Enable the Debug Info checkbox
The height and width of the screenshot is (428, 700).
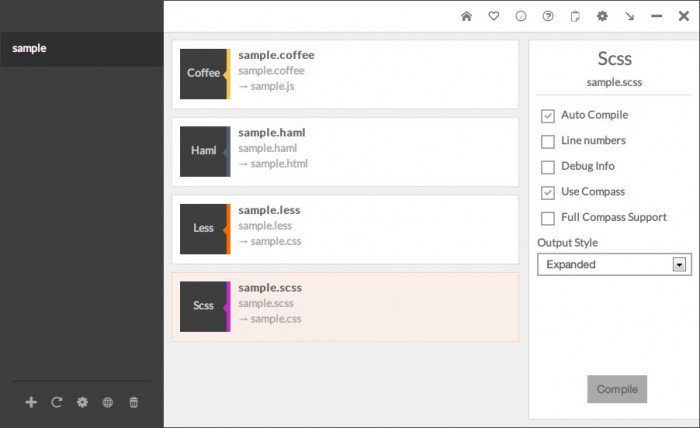(547, 167)
